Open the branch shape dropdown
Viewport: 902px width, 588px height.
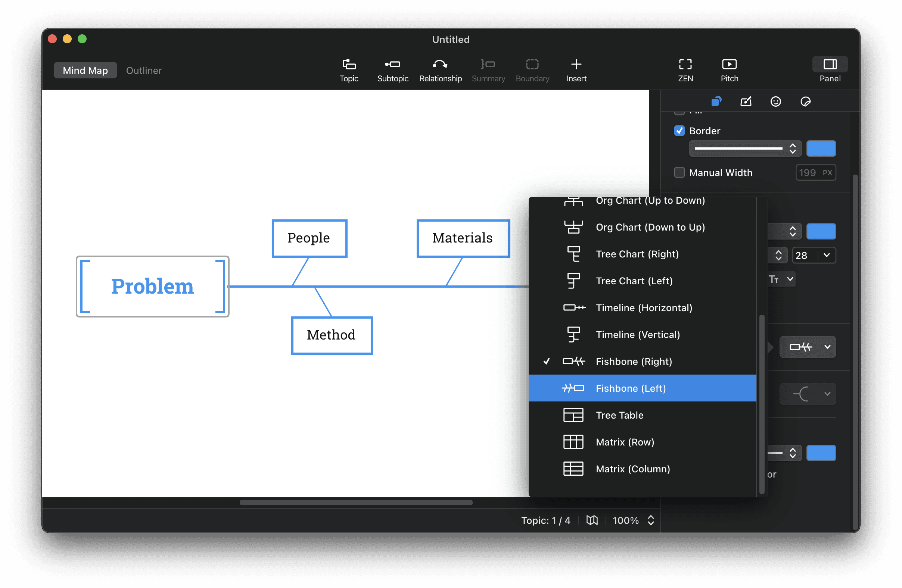point(807,394)
